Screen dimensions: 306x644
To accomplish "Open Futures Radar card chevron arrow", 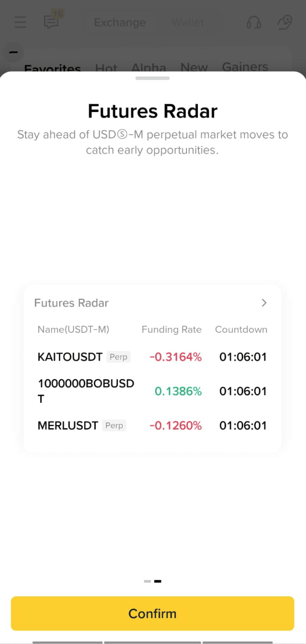I will pos(264,303).
